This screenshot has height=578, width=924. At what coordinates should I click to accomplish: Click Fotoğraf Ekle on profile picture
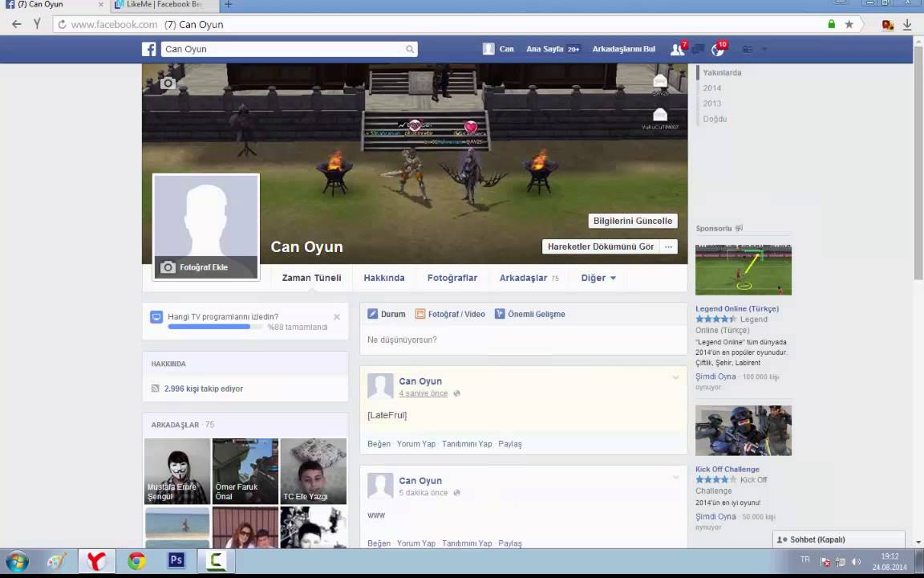pos(205,267)
